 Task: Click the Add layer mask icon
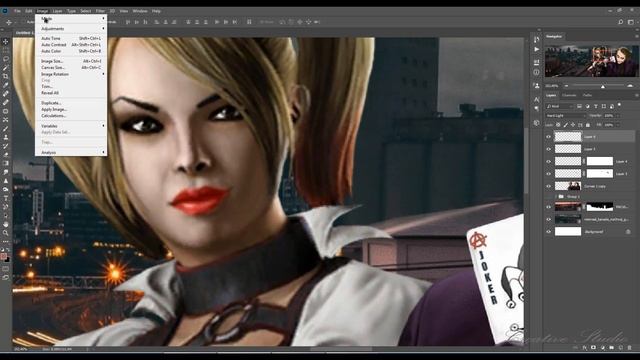pyautogui.click(x=593, y=348)
